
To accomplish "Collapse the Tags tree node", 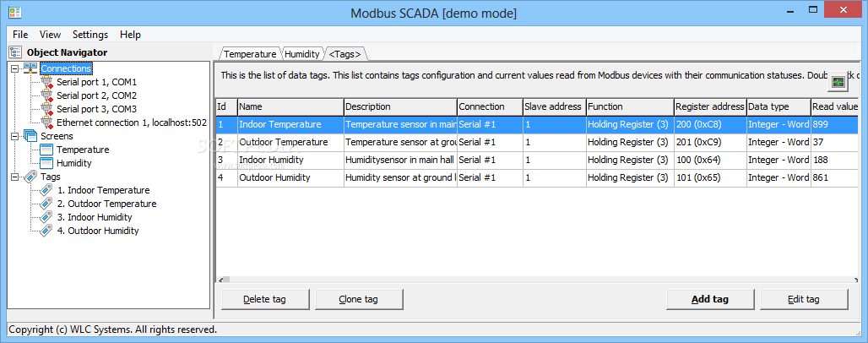I will pyautogui.click(x=15, y=177).
